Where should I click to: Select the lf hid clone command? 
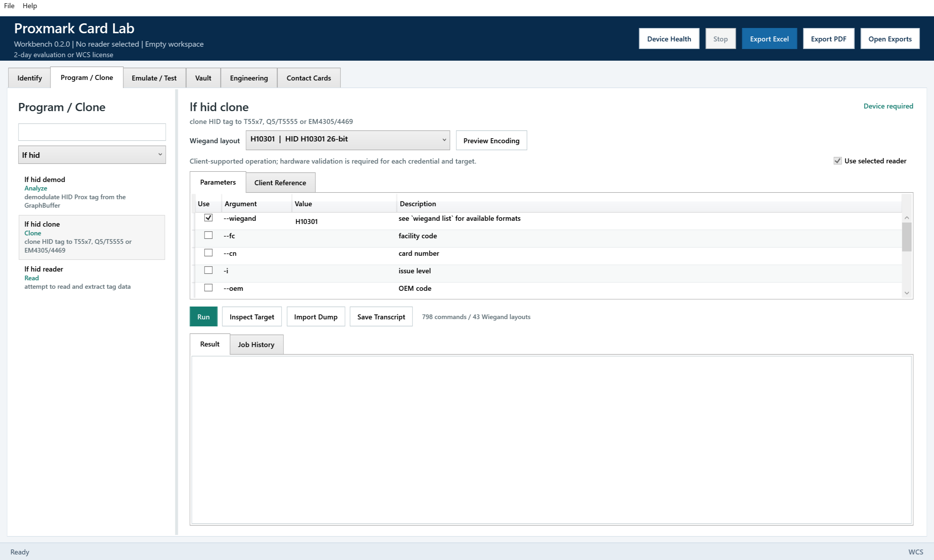click(92, 237)
